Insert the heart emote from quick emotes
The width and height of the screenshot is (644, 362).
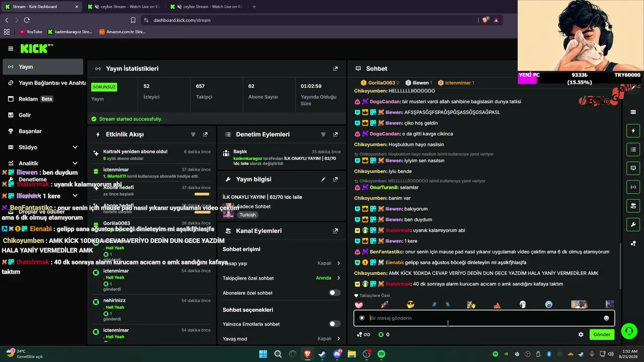point(359,305)
